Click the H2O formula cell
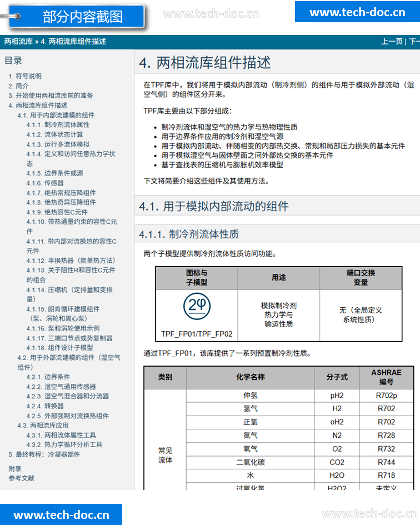 [x=337, y=476]
